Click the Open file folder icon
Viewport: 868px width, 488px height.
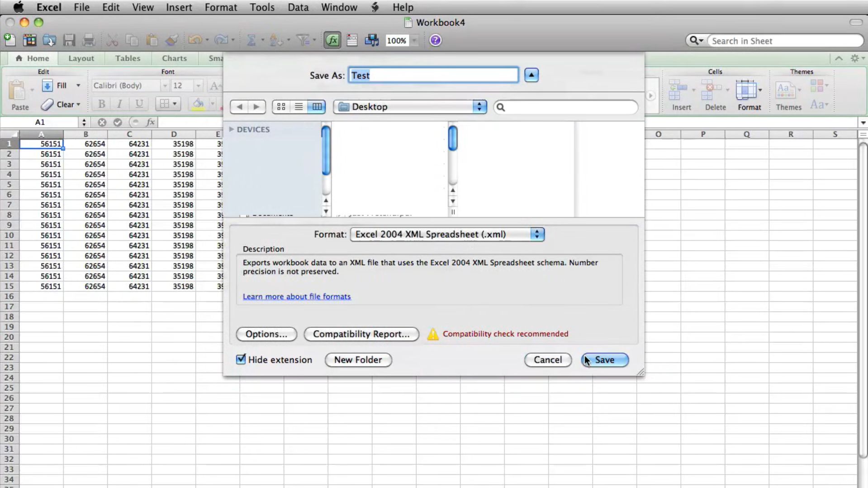point(49,40)
